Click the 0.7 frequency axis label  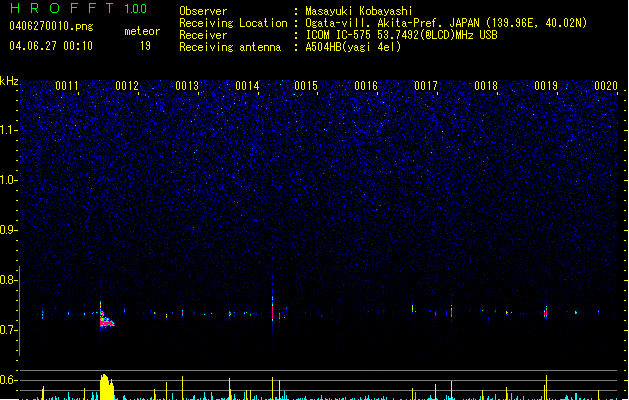(8, 330)
